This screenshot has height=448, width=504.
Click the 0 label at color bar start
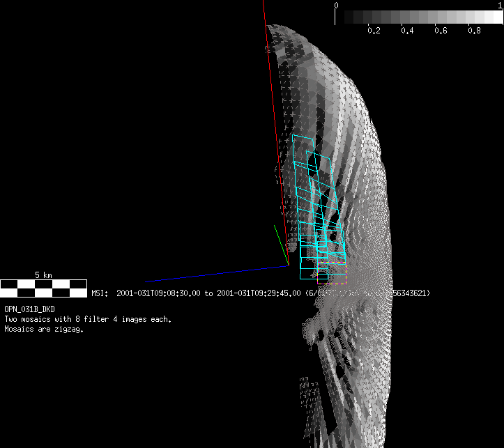[x=337, y=5]
